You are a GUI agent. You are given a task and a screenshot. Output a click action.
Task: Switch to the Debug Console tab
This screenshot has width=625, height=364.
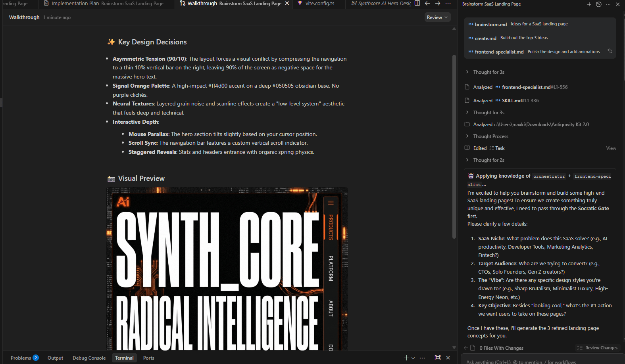89,358
